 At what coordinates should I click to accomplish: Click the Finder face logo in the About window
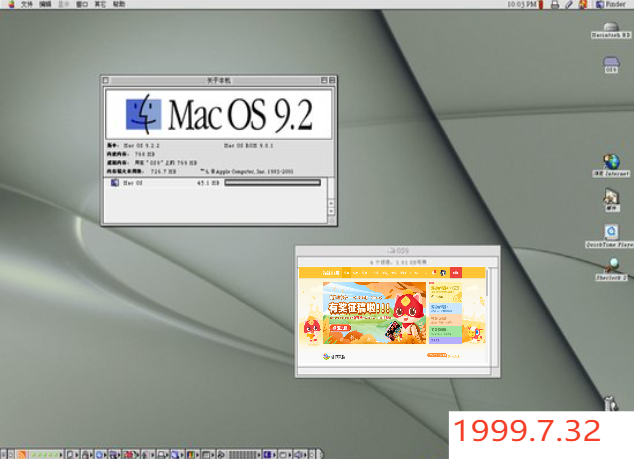click(x=144, y=114)
